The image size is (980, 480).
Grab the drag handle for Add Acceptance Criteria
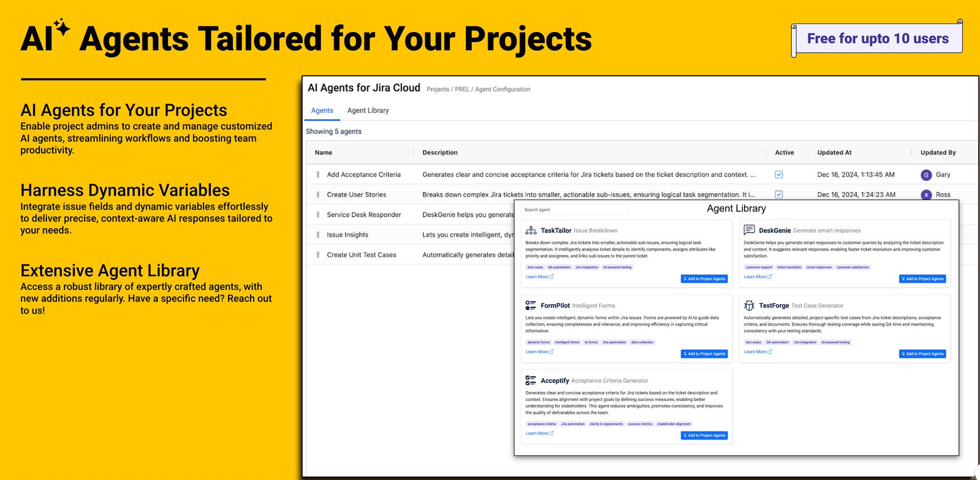318,174
